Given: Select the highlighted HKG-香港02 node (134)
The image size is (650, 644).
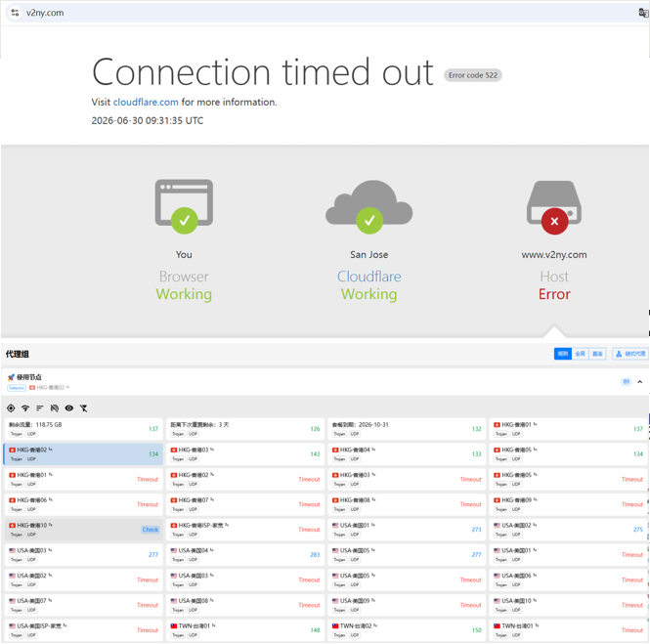Looking at the screenshot, I should tap(83, 454).
